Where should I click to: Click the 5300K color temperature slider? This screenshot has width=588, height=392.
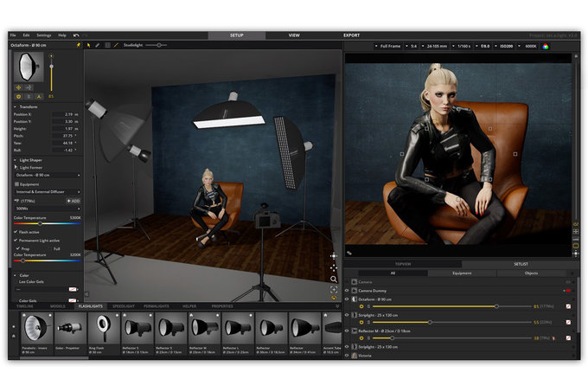pos(48,223)
